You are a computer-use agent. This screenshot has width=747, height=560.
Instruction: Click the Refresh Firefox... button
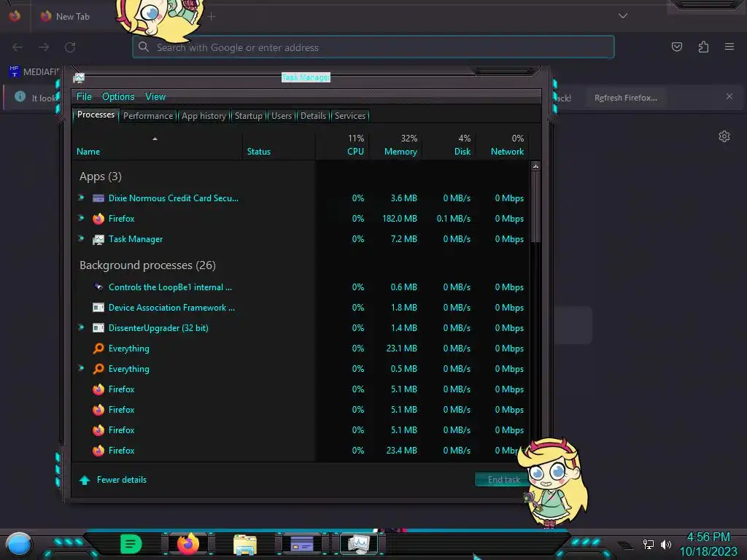click(625, 98)
